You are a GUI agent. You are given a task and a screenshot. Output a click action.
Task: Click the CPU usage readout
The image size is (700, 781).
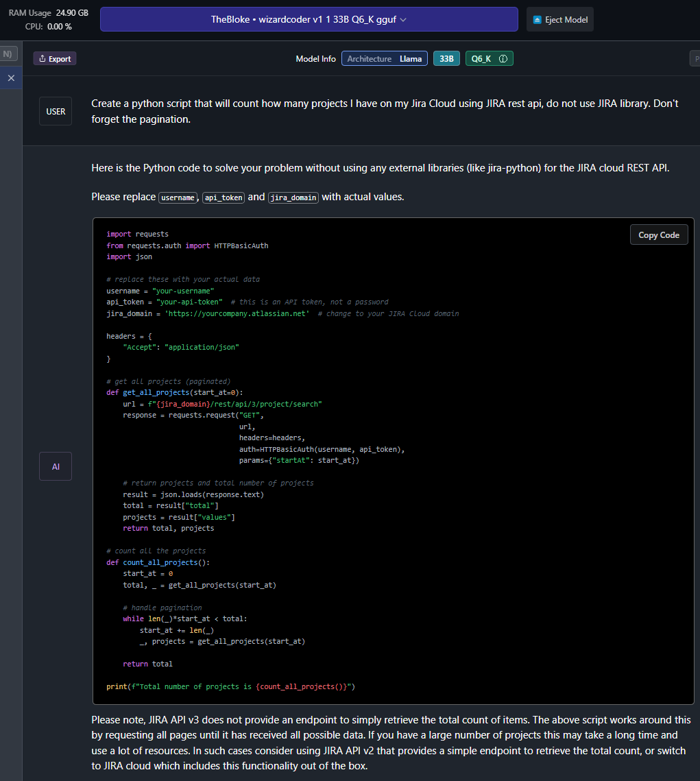(48, 27)
